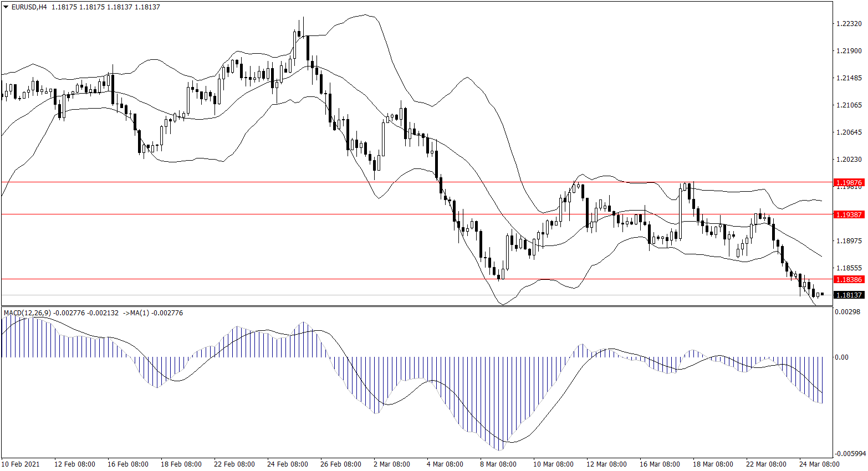Click the 2 Mar 08:00 time label
The width and height of the screenshot is (868, 471).
tap(391, 464)
